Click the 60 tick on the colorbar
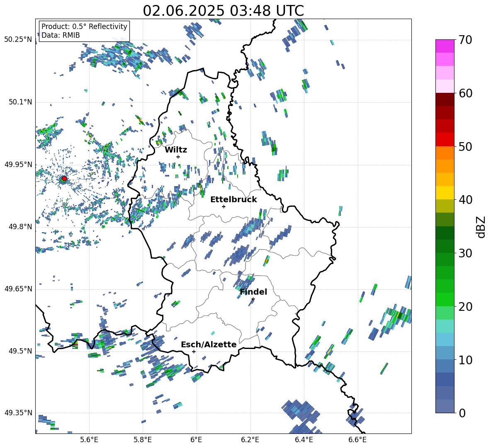491x448 pixels. click(x=465, y=93)
